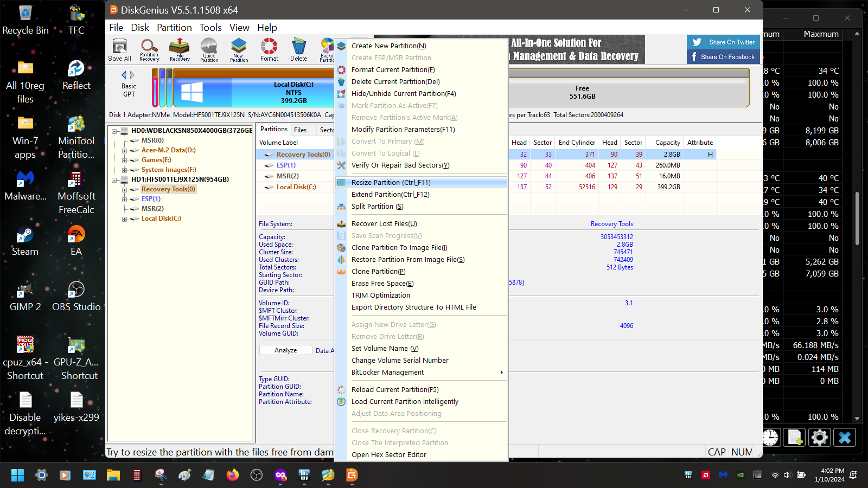Open the GIMP 2 desktop shortcut
The width and height of the screenshot is (868, 488).
(x=25, y=296)
